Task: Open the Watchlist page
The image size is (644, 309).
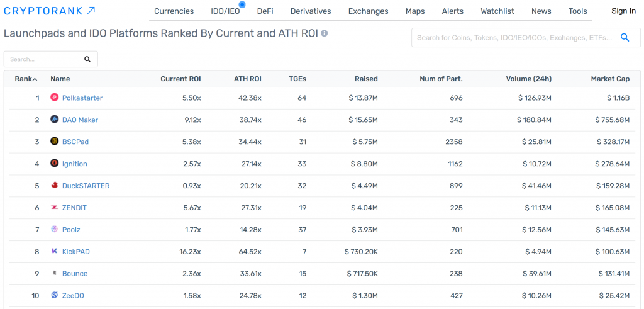Action: point(497,11)
